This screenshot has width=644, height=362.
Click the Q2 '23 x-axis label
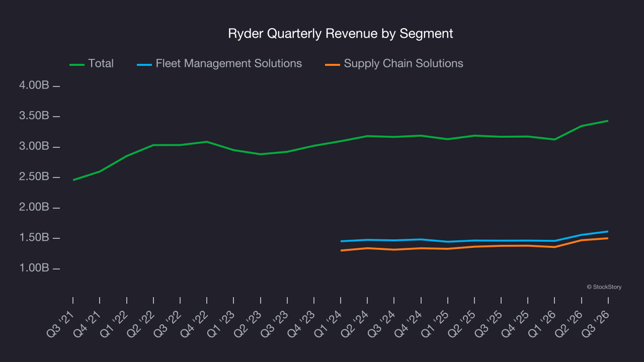coord(249,324)
